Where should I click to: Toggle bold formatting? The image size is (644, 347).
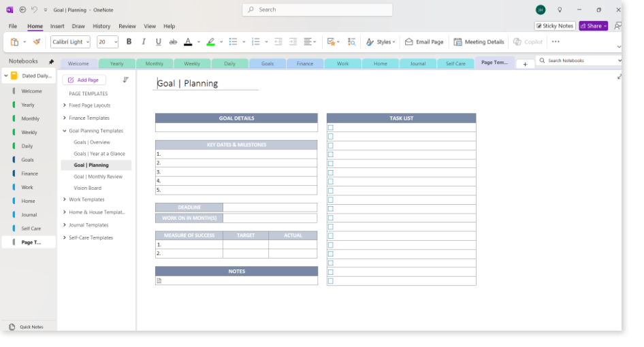click(129, 42)
